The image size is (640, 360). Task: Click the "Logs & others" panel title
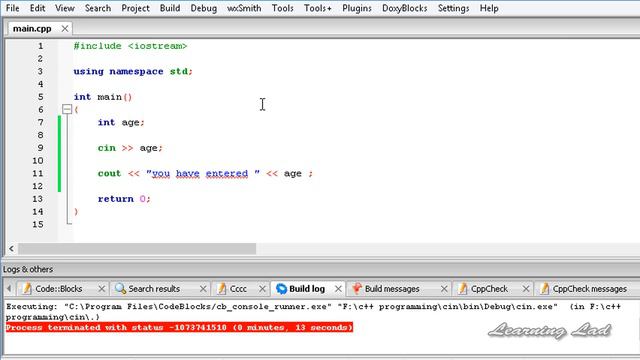28,269
